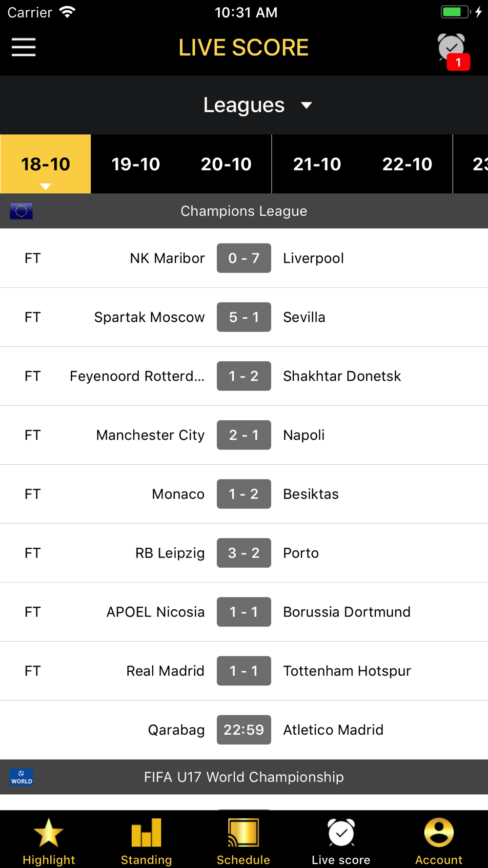Viewport: 488px width, 868px height.
Task: Switch to the 21-10 date tab
Action: click(317, 164)
